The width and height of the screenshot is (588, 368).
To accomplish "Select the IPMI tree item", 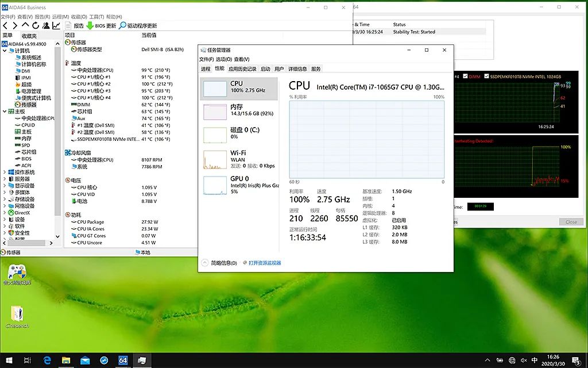I will (x=23, y=78).
